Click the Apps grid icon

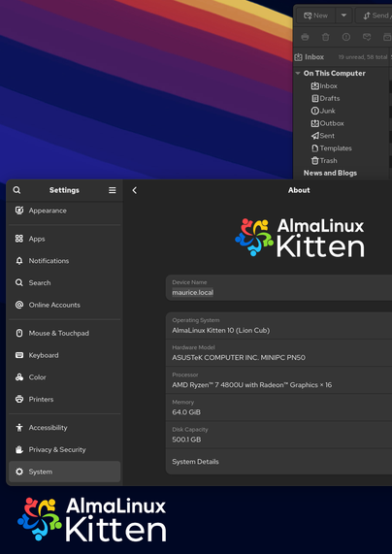19,239
